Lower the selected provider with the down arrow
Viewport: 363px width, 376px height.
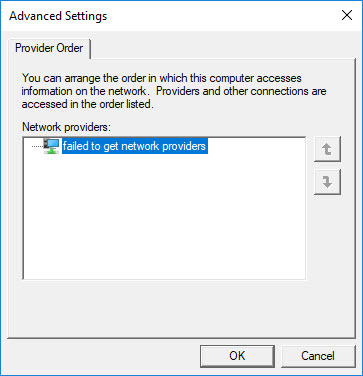tap(327, 182)
